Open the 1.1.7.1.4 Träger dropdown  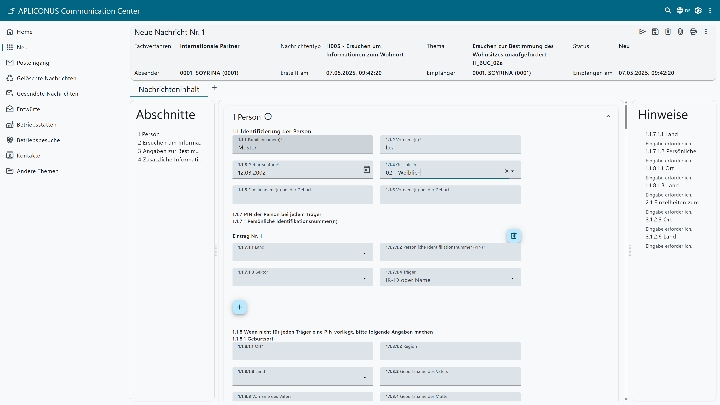[513, 278]
